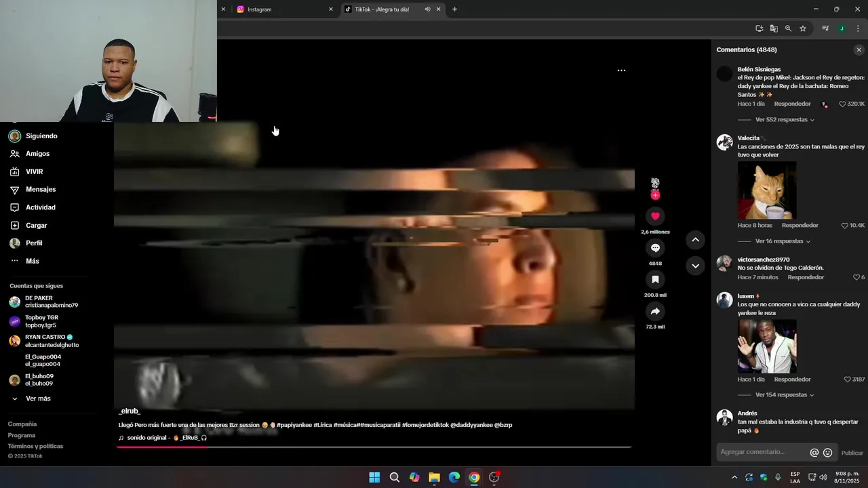Click the #papiyankee hashtag in the caption
The width and height of the screenshot is (868, 488).
[294, 426]
